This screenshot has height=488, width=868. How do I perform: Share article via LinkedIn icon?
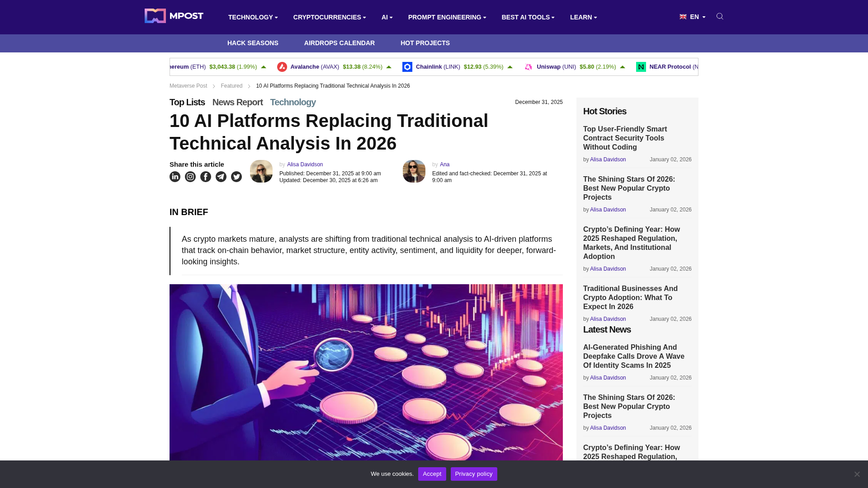tap(175, 177)
